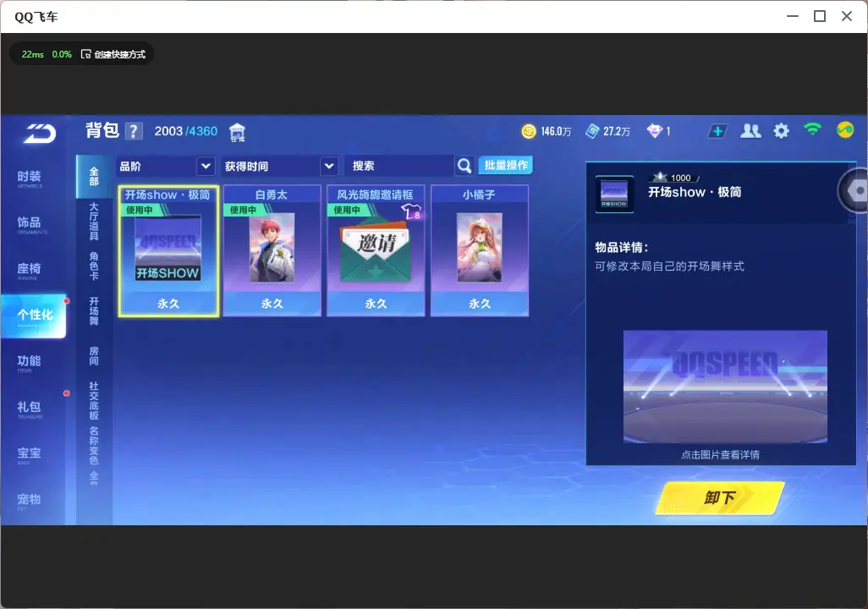Click the small 开场SHOW item icon in details
The width and height of the screenshot is (868, 609).
coord(614,195)
